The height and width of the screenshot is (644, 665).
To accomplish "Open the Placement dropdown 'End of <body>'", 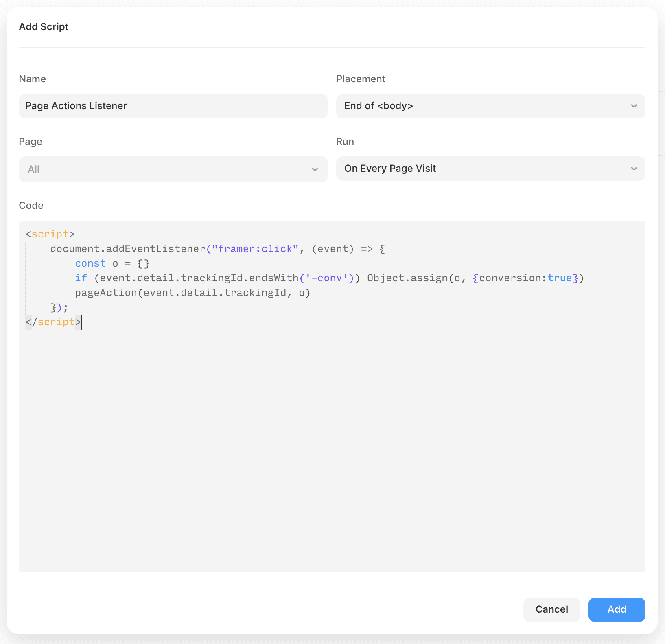I will [x=490, y=106].
